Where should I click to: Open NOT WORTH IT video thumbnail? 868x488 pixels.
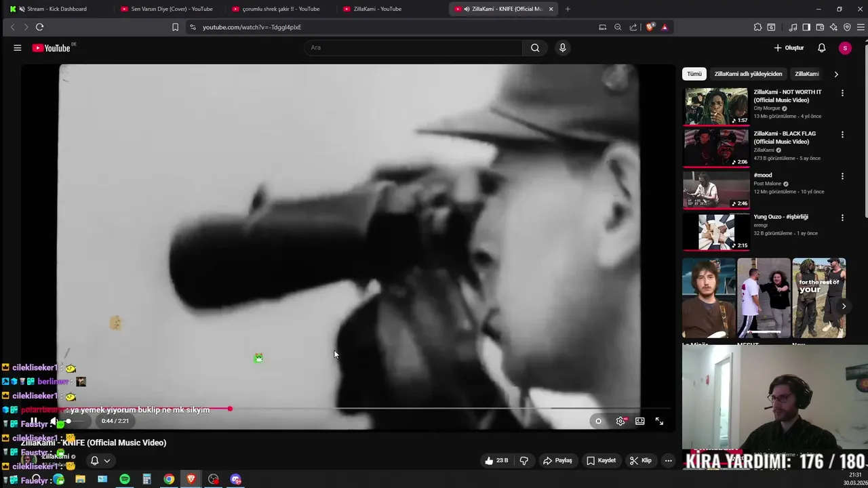716,106
